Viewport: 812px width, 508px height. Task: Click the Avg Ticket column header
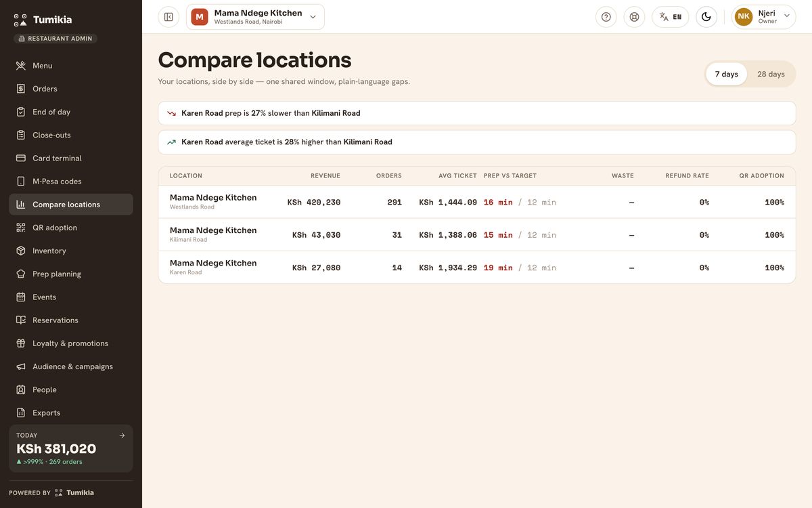[457, 176]
